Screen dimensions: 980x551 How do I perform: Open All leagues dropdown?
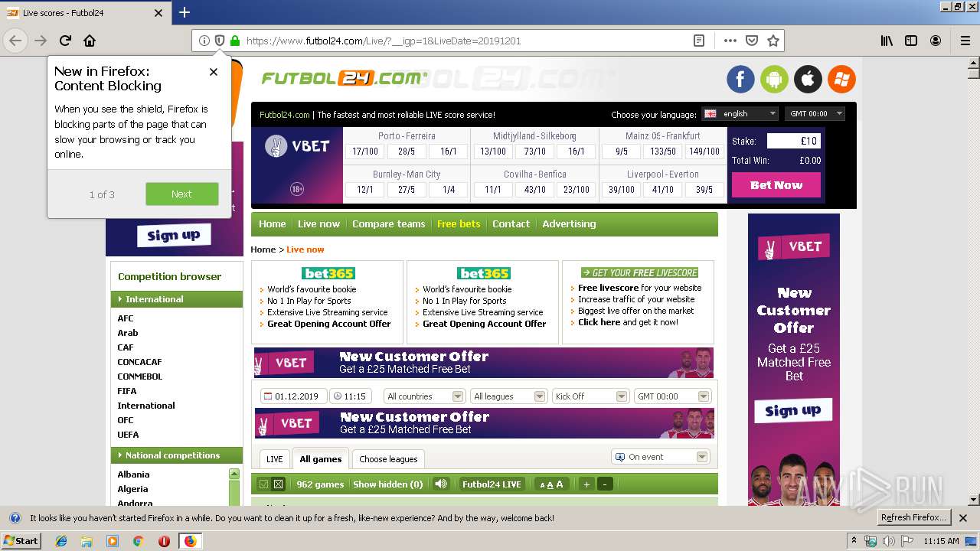pos(508,396)
